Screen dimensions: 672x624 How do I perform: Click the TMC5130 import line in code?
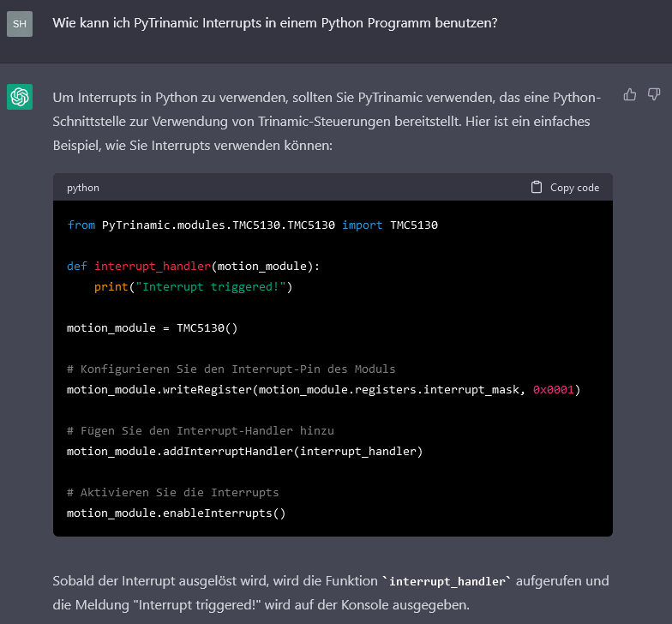click(252, 225)
